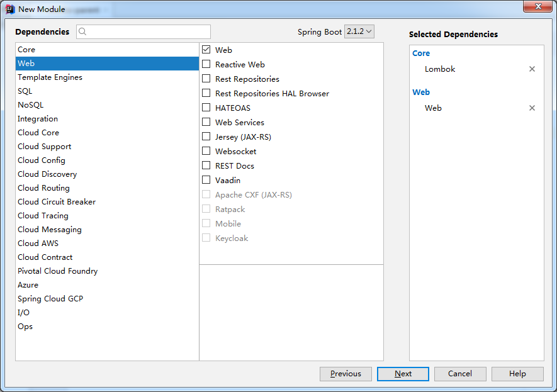The height and width of the screenshot is (392, 557).
Task: Enable the HATEOAS dependency
Action: pos(206,108)
